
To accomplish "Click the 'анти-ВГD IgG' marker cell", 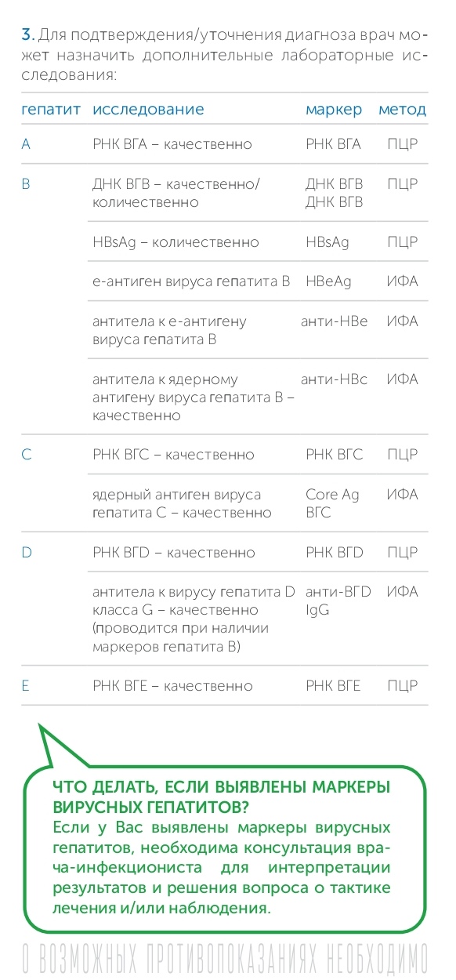I will pos(338,601).
